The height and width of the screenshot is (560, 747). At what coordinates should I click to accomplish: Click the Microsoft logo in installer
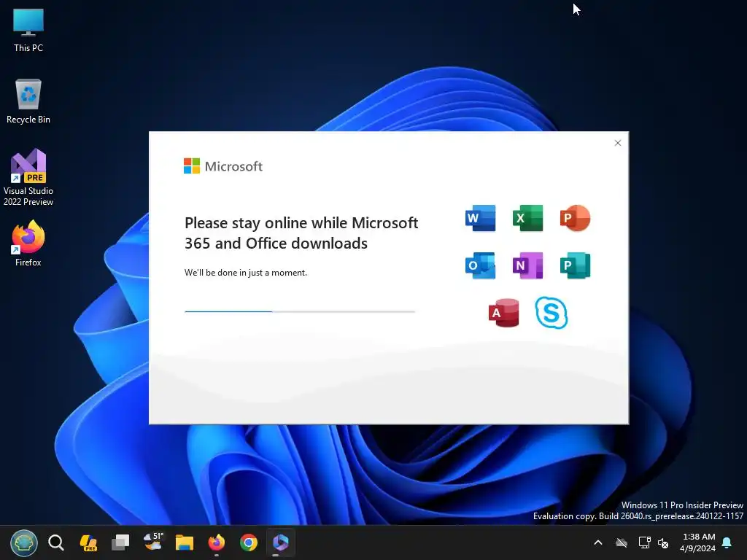pyautogui.click(x=223, y=166)
